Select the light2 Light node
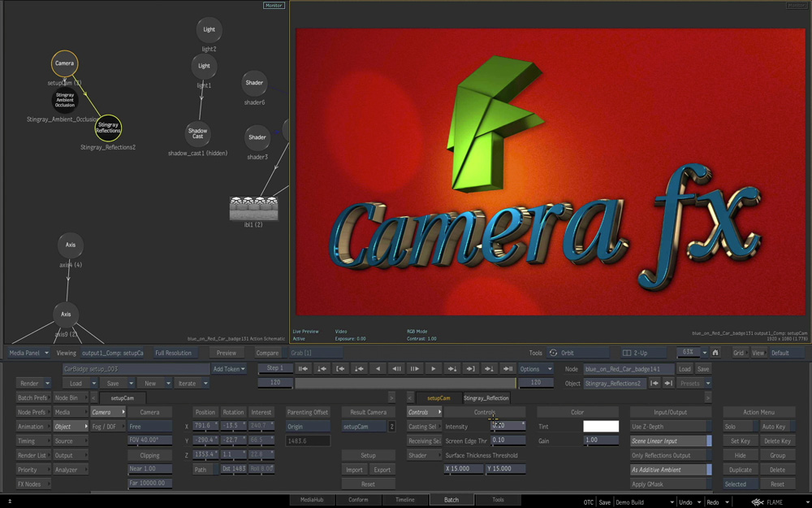 click(209, 30)
